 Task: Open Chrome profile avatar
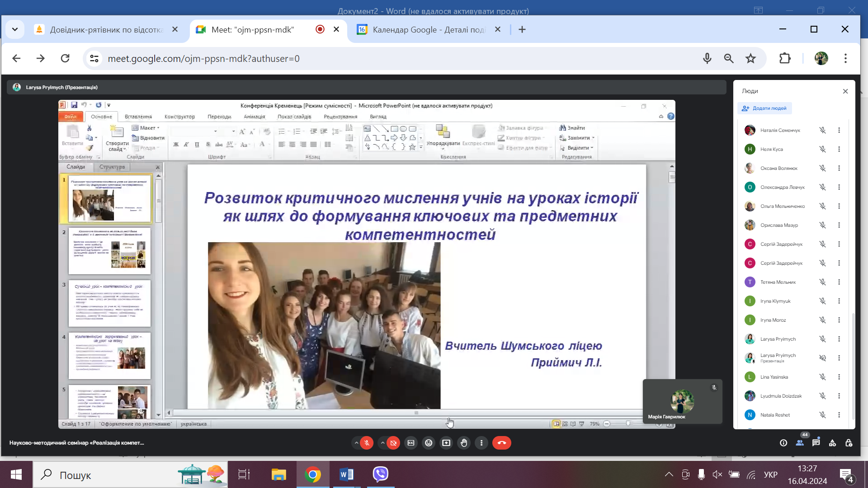(x=821, y=58)
